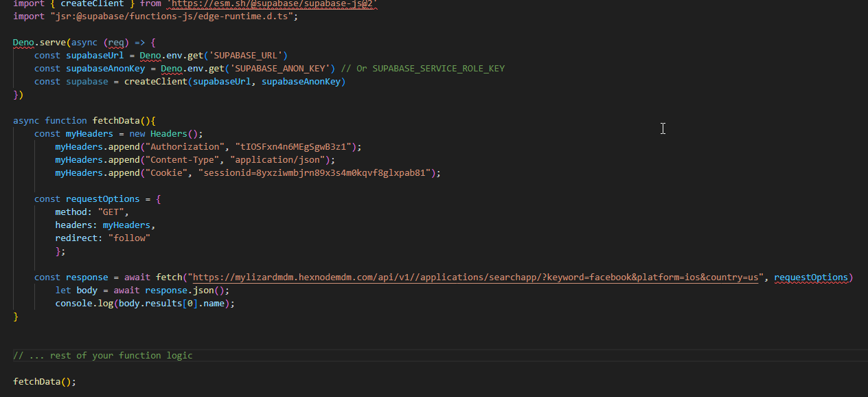
Task: Click the hexnodemdm searchapp API URL
Action: pos(476,277)
